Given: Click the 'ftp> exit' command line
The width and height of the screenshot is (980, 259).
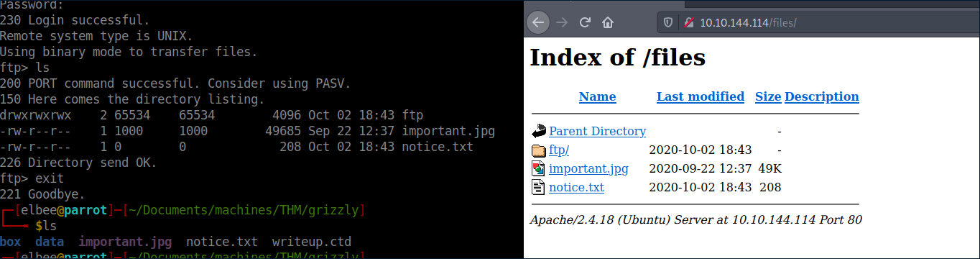Looking at the screenshot, I should point(32,178).
